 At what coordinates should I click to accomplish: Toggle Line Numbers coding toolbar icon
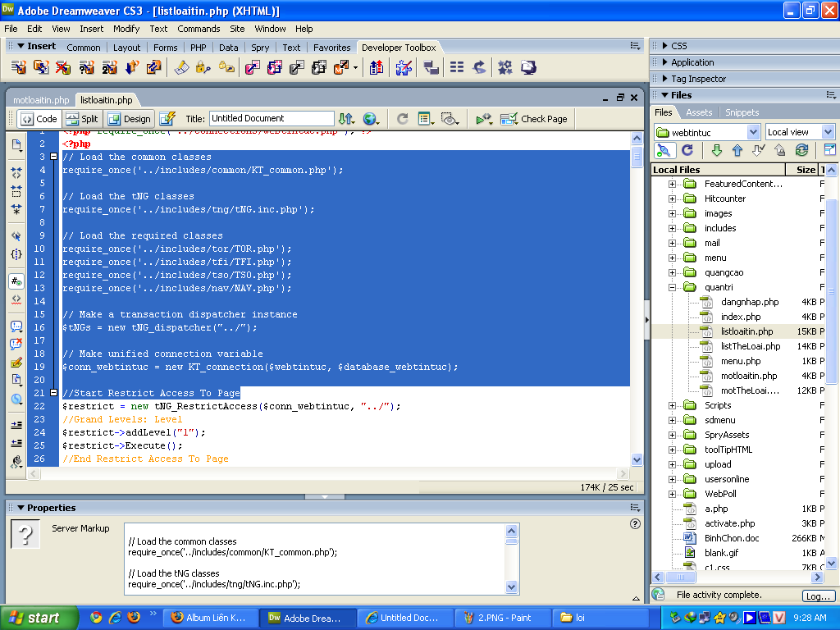click(x=16, y=281)
